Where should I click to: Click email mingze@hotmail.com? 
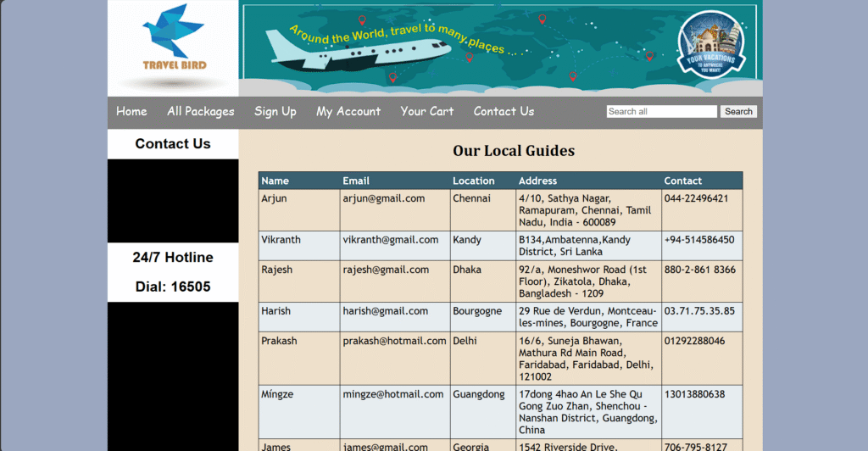[x=393, y=394]
